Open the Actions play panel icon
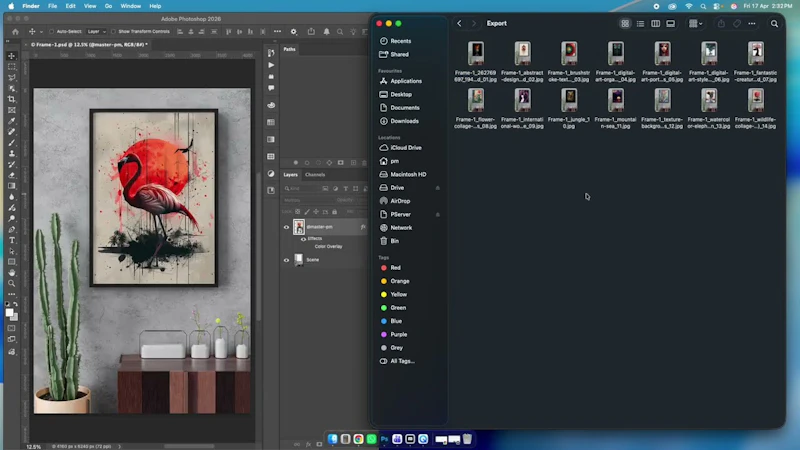This screenshot has height=450, width=800. 271,65
